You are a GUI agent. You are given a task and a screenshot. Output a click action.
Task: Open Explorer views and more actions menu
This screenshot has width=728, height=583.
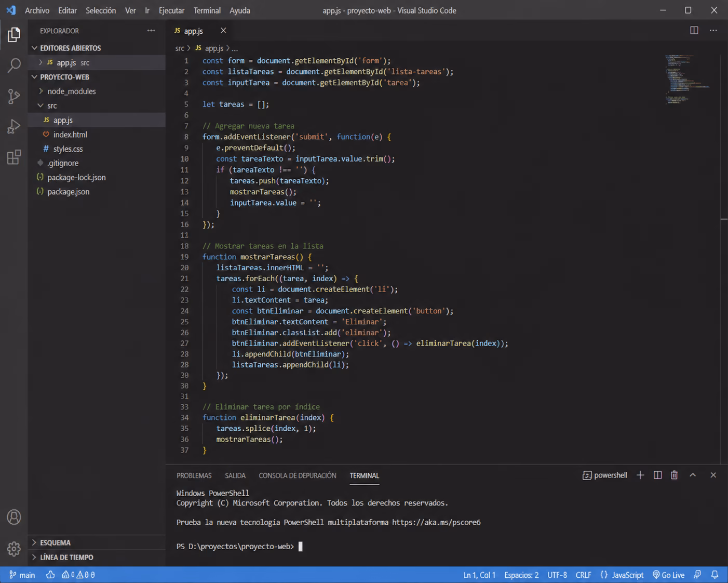[x=151, y=31]
